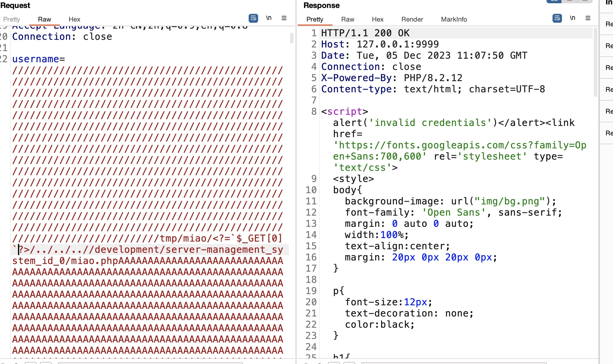
Task: Select the side-by-side layout button above Response
Action: coord(554,1)
